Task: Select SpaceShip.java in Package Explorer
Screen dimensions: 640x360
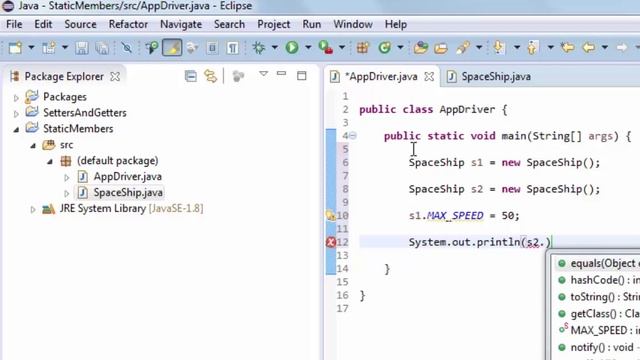Action: [x=128, y=193]
